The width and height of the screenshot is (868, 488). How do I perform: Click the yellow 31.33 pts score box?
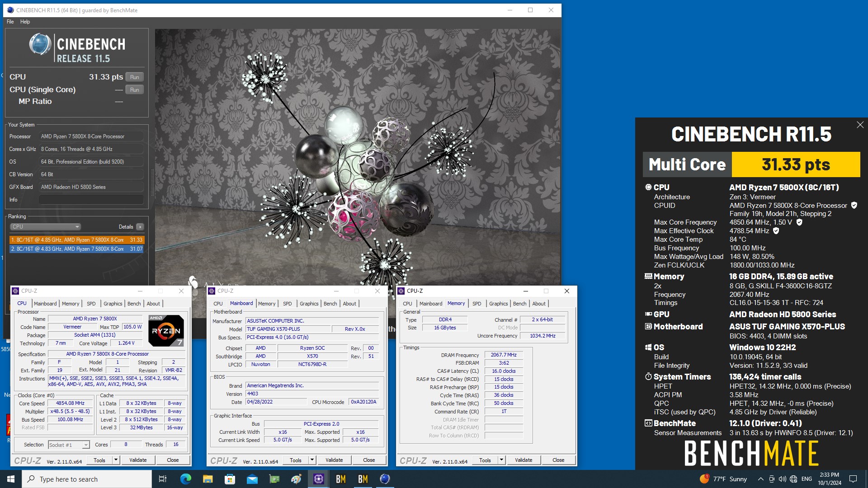click(x=796, y=164)
